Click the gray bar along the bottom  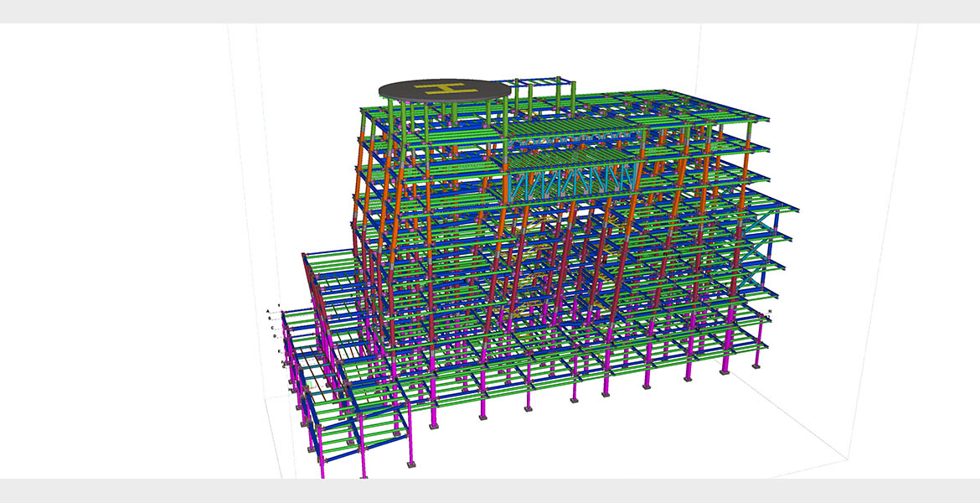pos(490,491)
